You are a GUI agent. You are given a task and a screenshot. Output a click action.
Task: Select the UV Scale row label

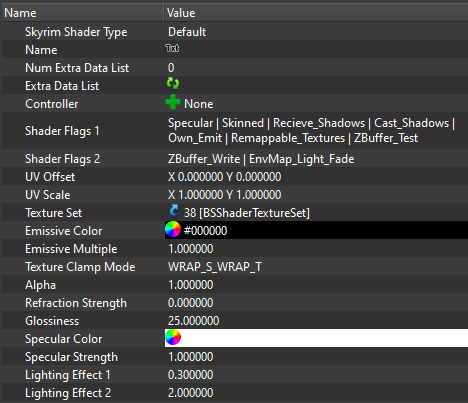[48, 195]
